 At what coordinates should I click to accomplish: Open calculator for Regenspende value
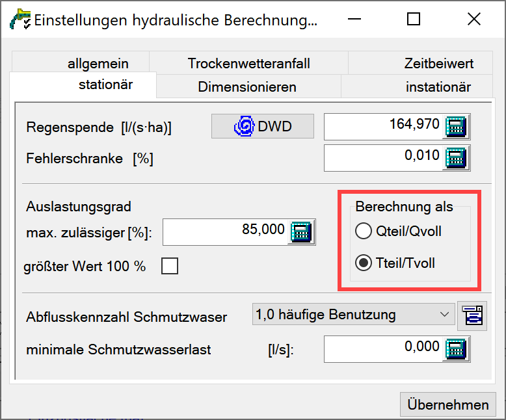tap(457, 127)
